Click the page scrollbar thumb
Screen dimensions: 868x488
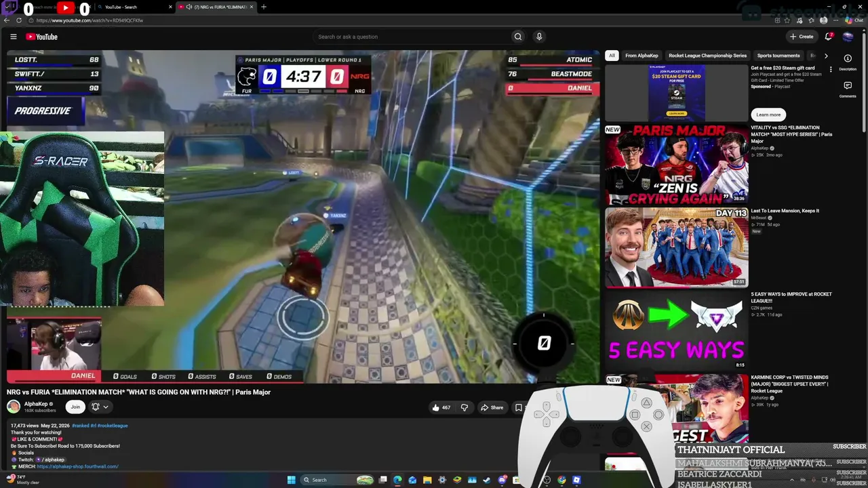click(865, 81)
